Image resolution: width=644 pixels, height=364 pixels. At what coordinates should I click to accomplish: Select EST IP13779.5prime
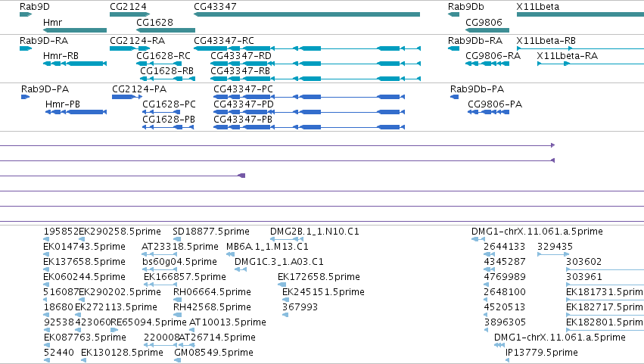pyautogui.click(x=542, y=353)
